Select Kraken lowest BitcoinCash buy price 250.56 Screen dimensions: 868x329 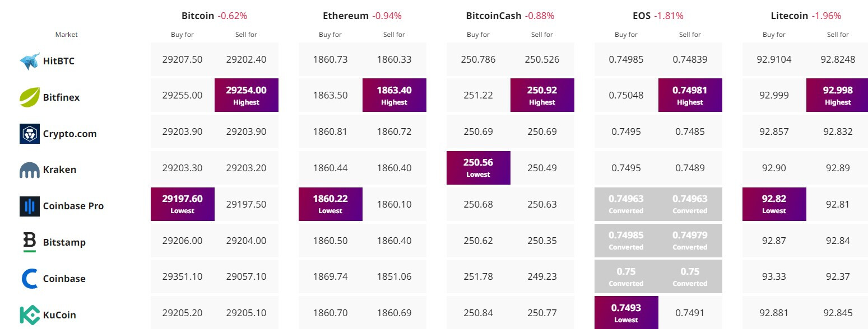(x=478, y=167)
